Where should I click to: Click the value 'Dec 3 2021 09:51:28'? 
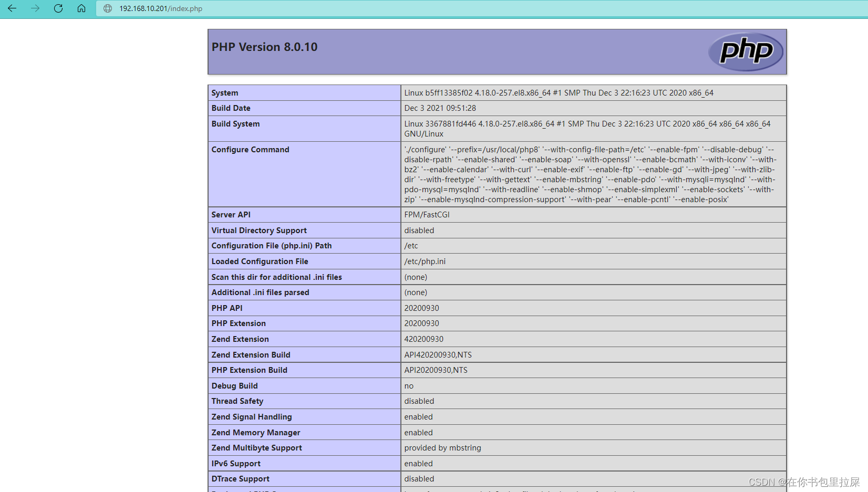point(440,108)
